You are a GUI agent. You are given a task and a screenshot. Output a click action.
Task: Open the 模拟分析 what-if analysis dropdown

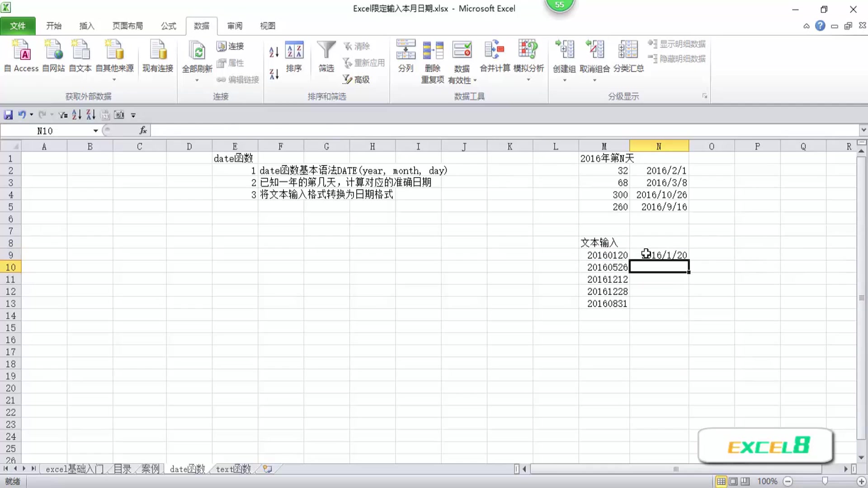tap(528, 80)
